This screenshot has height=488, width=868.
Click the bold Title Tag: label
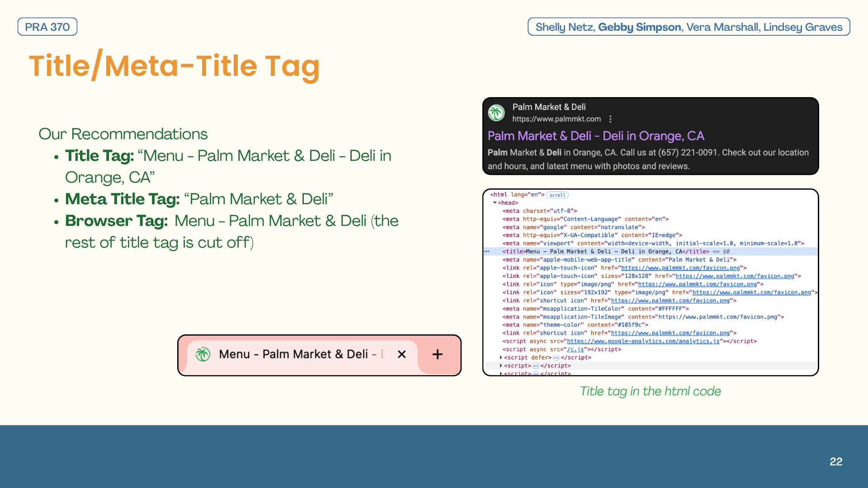[x=99, y=155]
